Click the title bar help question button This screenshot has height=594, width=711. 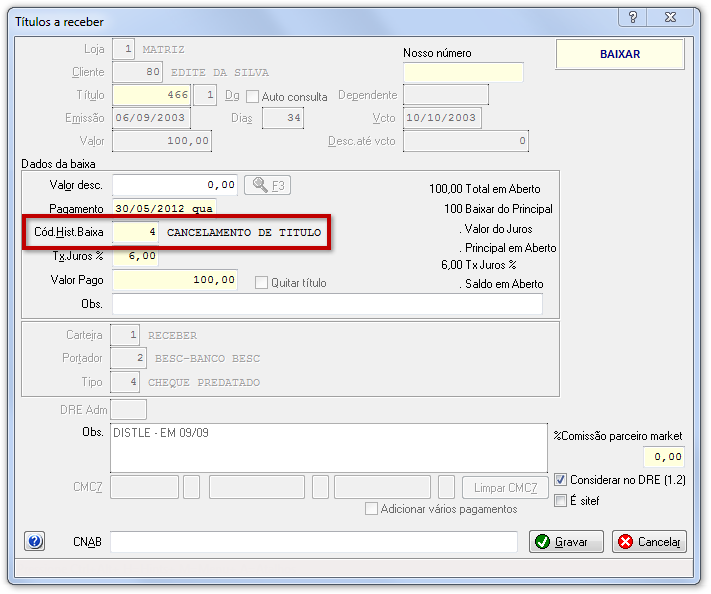633,17
